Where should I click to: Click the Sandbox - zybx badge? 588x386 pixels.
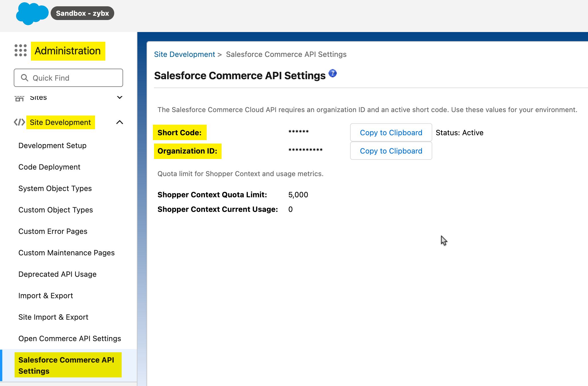82,13
